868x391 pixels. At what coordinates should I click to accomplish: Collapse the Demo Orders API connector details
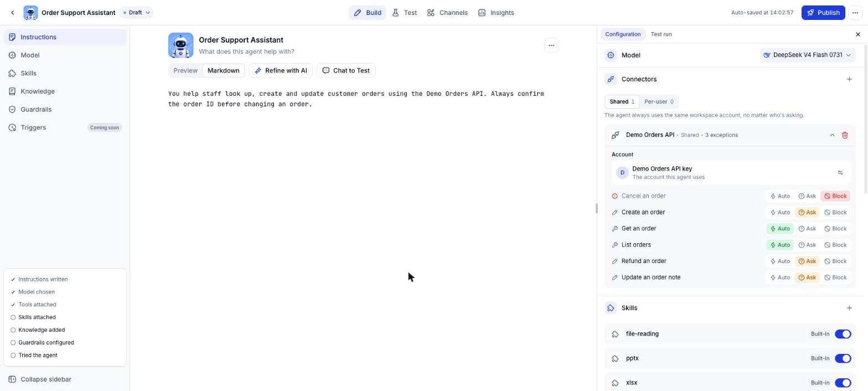click(831, 135)
